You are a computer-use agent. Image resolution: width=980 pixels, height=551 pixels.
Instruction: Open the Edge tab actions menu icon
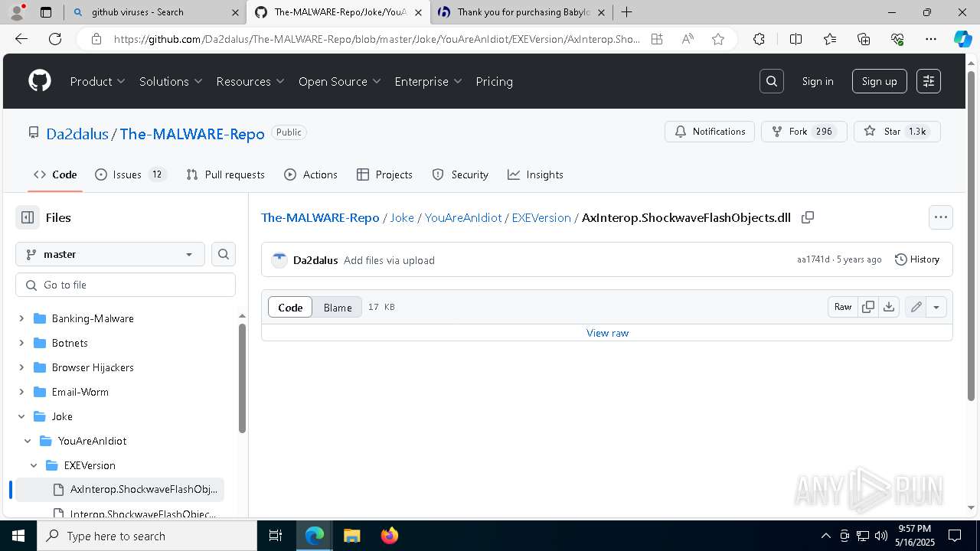[x=46, y=12]
